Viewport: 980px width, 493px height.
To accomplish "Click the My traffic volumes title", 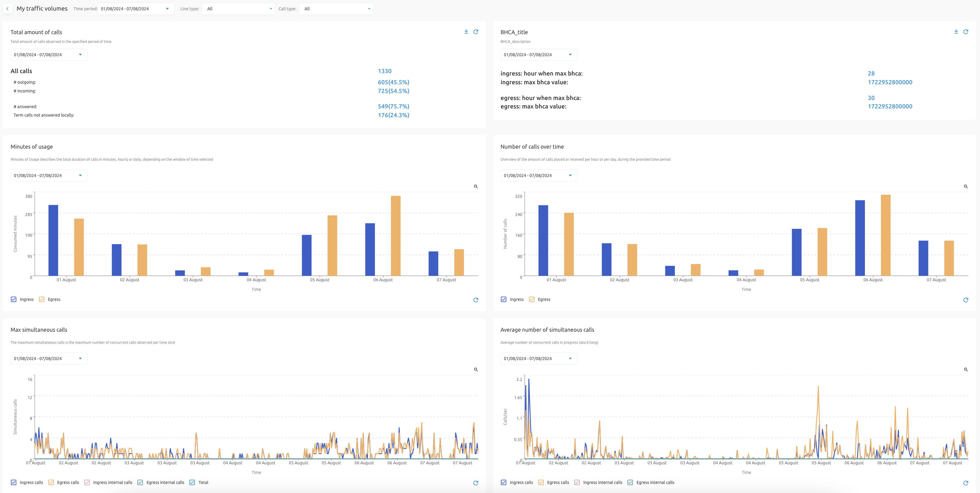I will [x=42, y=8].
